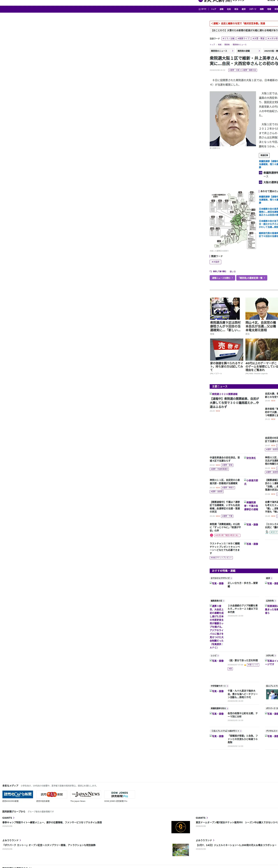Click the #選挙・大阪 article tag
Screen dimensions: 278x868
(234, 70)
